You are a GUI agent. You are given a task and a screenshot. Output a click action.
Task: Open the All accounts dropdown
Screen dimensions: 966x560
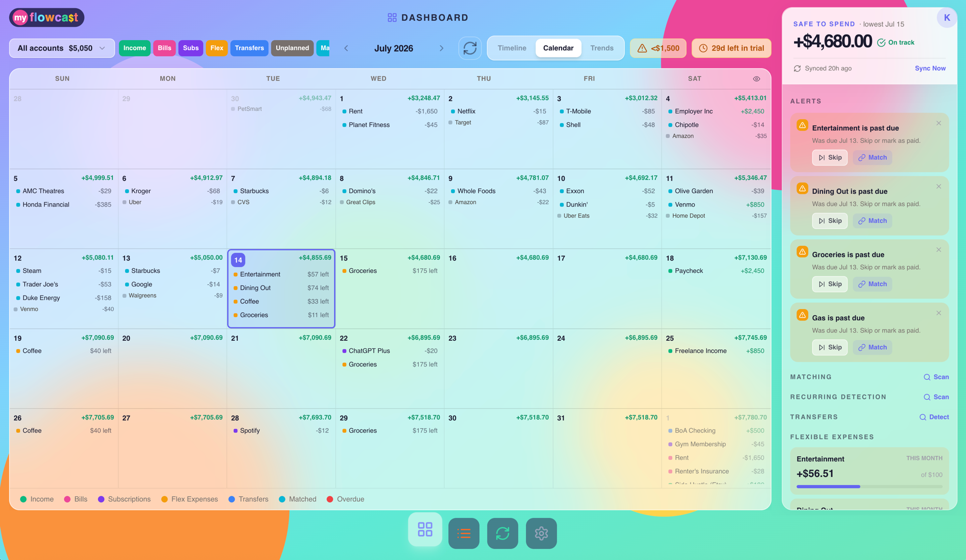click(x=62, y=48)
